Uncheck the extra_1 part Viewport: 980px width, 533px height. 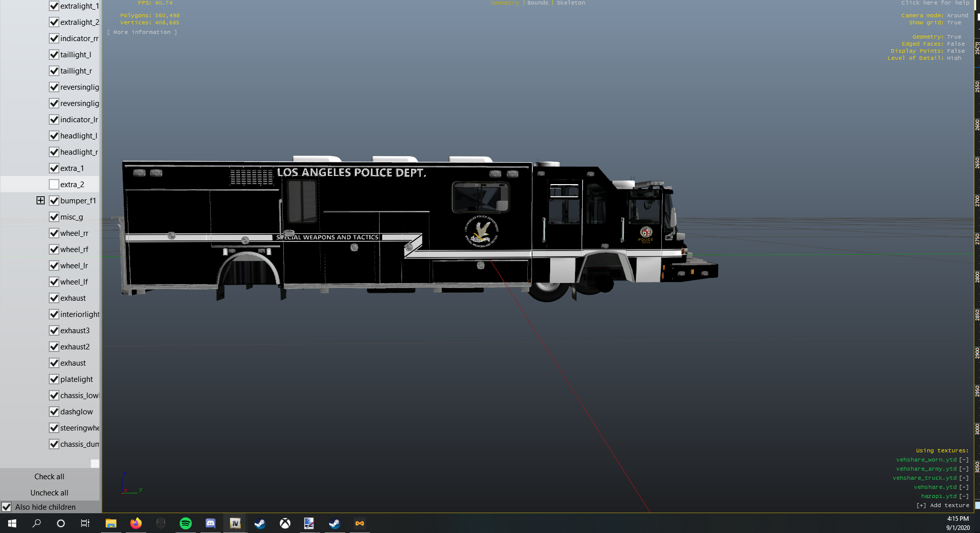(x=54, y=168)
